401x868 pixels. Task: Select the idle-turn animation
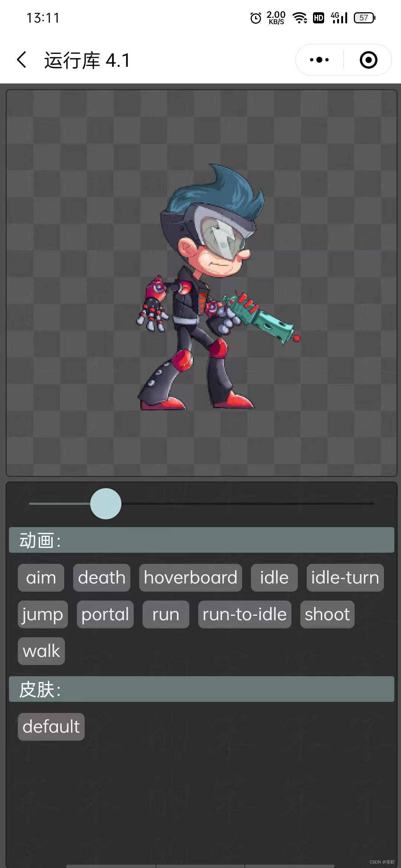[345, 578]
